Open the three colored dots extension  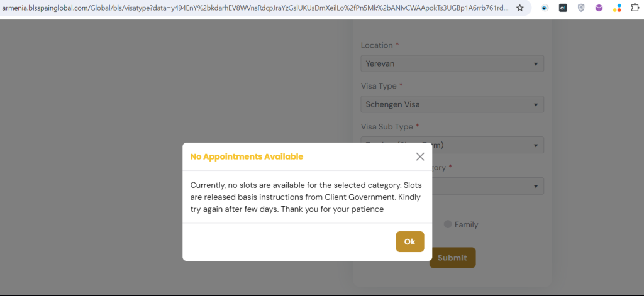[x=617, y=8]
